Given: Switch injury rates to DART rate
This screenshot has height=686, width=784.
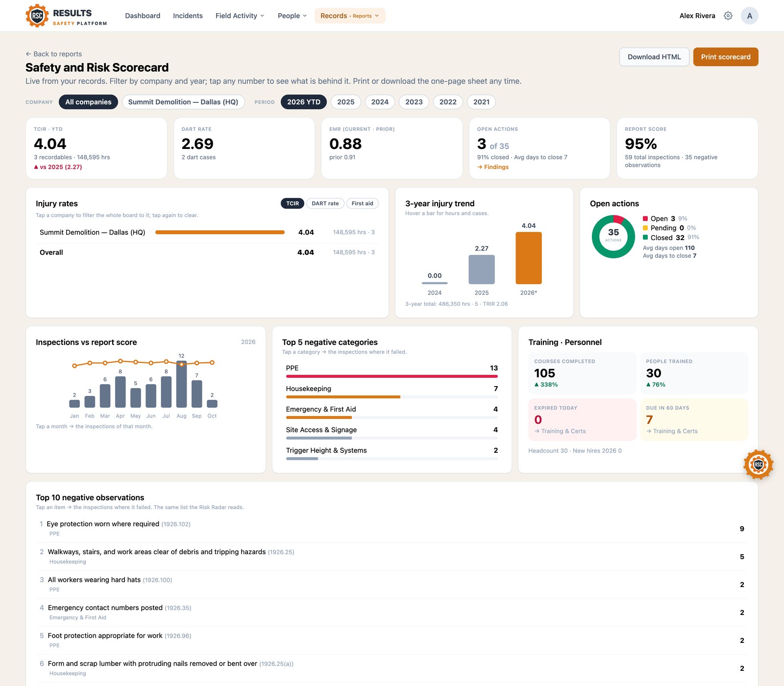Looking at the screenshot, I should pos(325,203).
